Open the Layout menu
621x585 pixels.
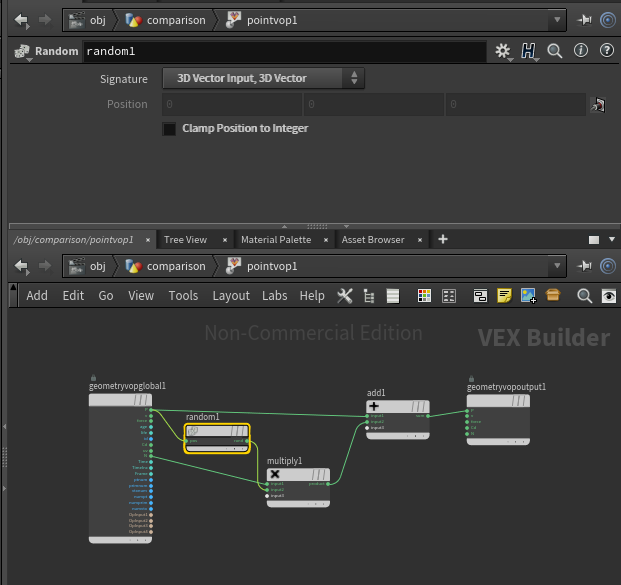click(231, 296)
